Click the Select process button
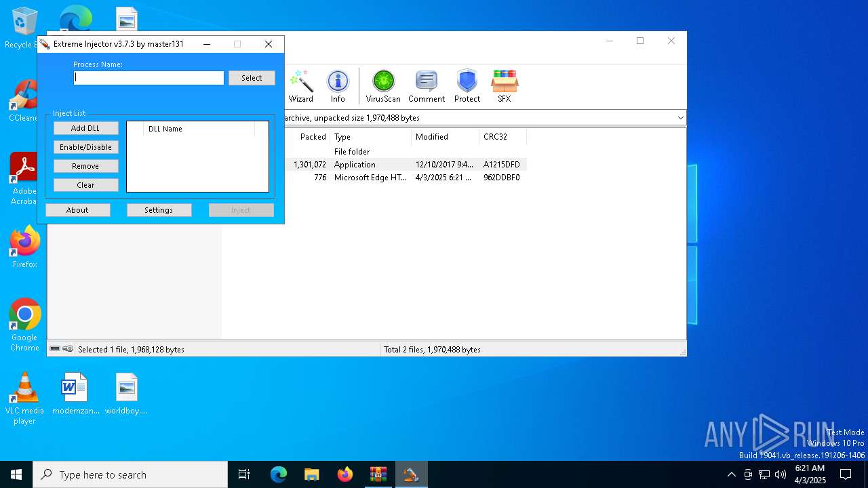868x488 pixels. (252, 78)
